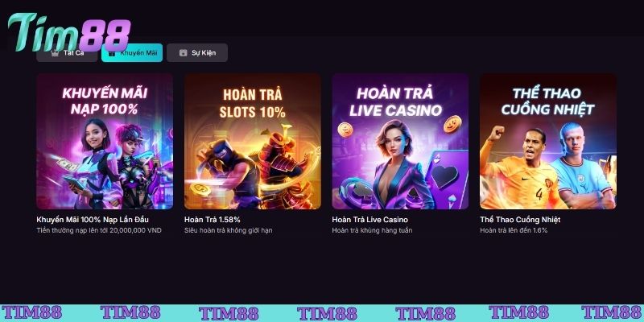
Task: Click the Hoàn Trả Live Casino title text
Action: 370,220
